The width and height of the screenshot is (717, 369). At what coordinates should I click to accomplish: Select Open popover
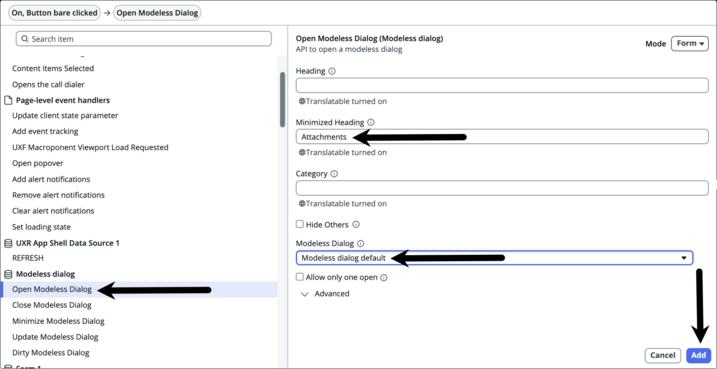tap(37, 163)
